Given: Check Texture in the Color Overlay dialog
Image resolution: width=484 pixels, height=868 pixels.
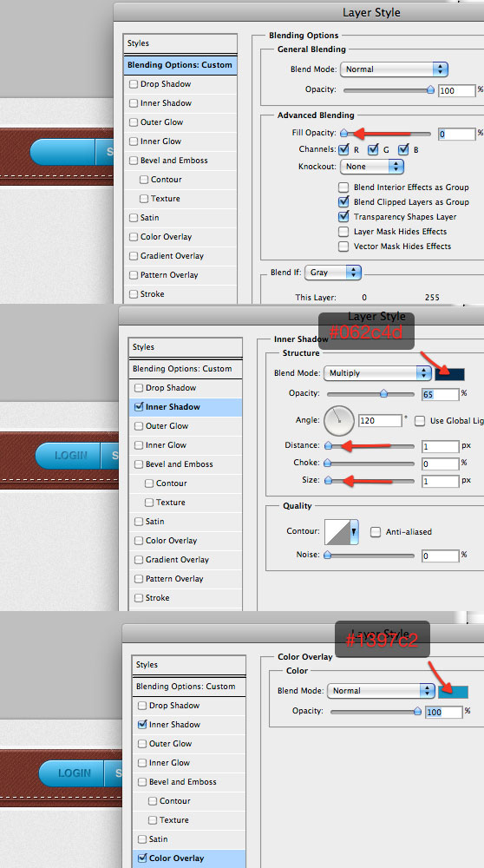Looking at the screenshot, I should [x=153, y=820].
